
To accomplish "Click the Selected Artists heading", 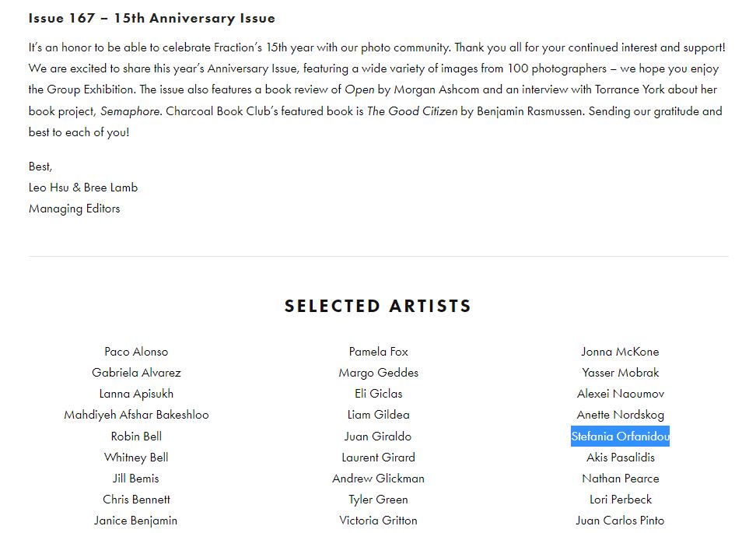I will [378, 307].
